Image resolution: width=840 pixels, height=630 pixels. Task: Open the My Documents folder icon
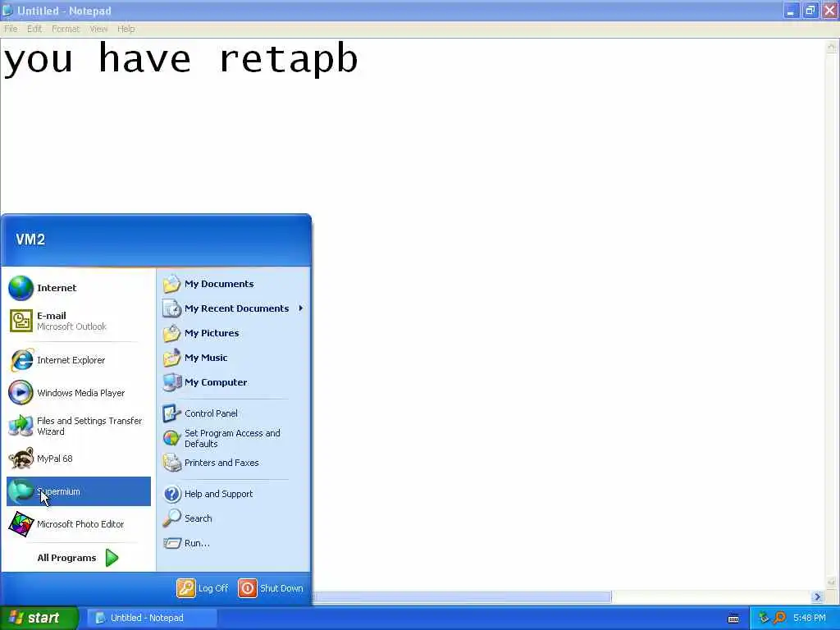click(x=171, y=283)
